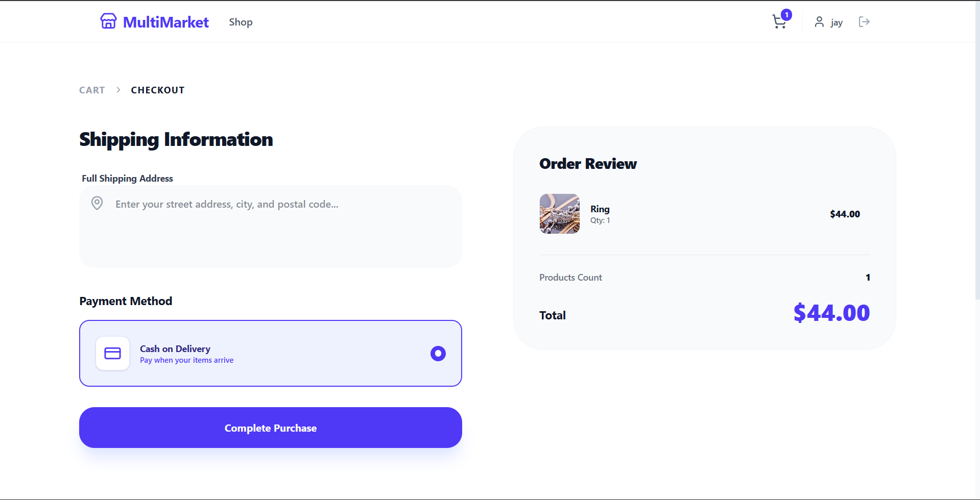Go back to CART breadcrumb
980x500 pixels.
(92, 90)
